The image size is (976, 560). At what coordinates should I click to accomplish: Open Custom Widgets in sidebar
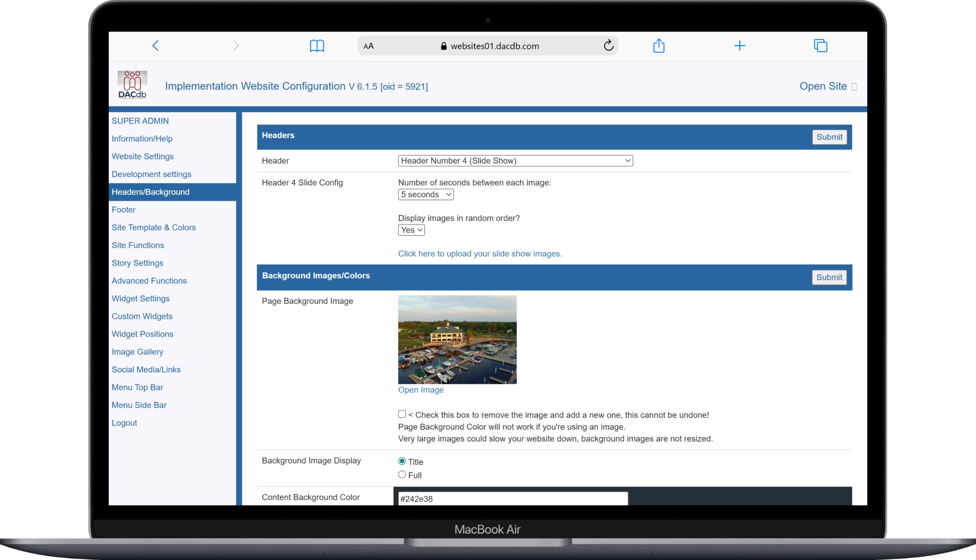click(x=141, y=316)
